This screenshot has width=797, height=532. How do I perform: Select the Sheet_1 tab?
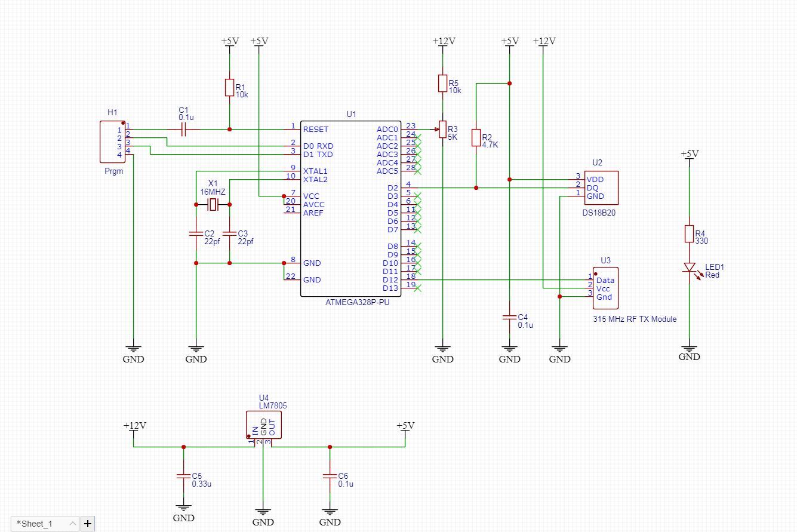point(45,524)
